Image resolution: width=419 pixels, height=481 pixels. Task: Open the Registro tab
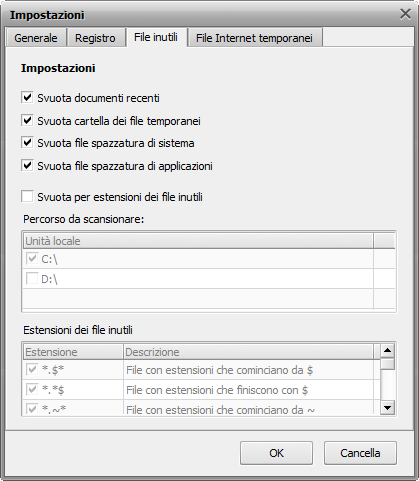point(95,38)
